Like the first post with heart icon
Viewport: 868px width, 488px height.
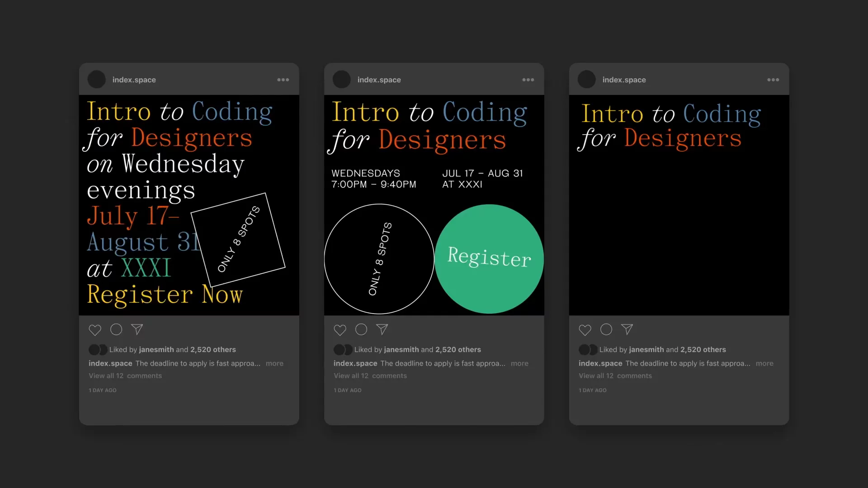click(x=95, y=330)
